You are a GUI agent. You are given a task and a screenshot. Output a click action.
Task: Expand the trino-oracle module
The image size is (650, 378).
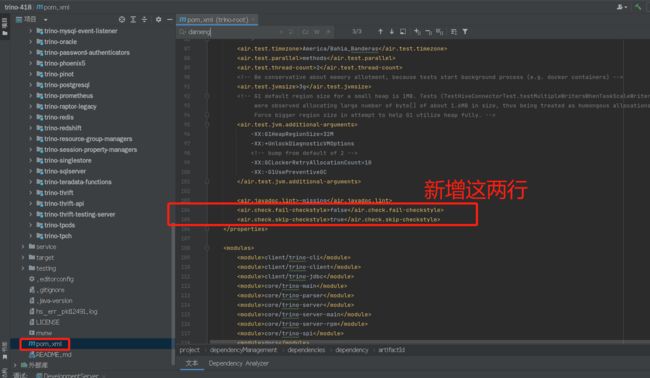coord(30,41)
